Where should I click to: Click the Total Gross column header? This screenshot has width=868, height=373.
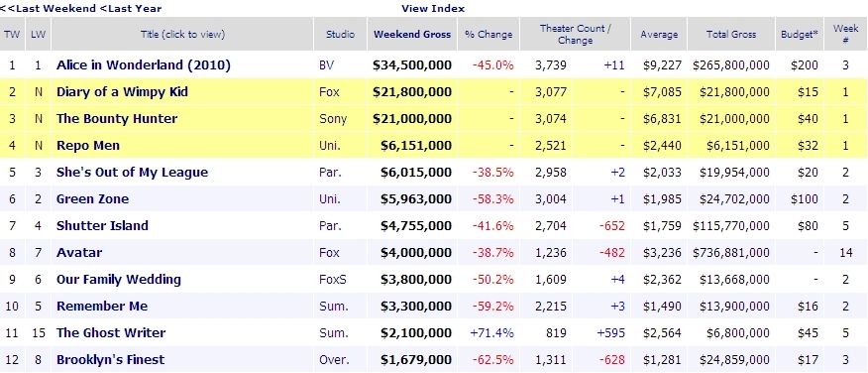tap(730, 35)
